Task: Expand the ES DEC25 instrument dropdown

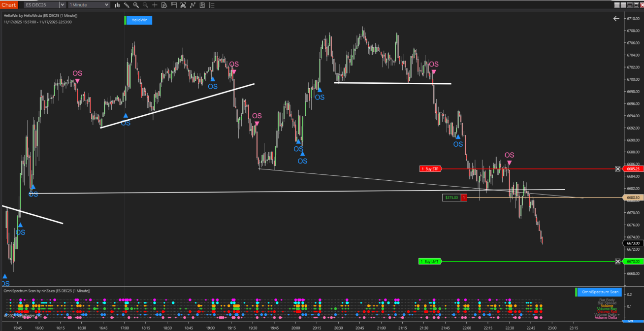Action: [62, 5]
